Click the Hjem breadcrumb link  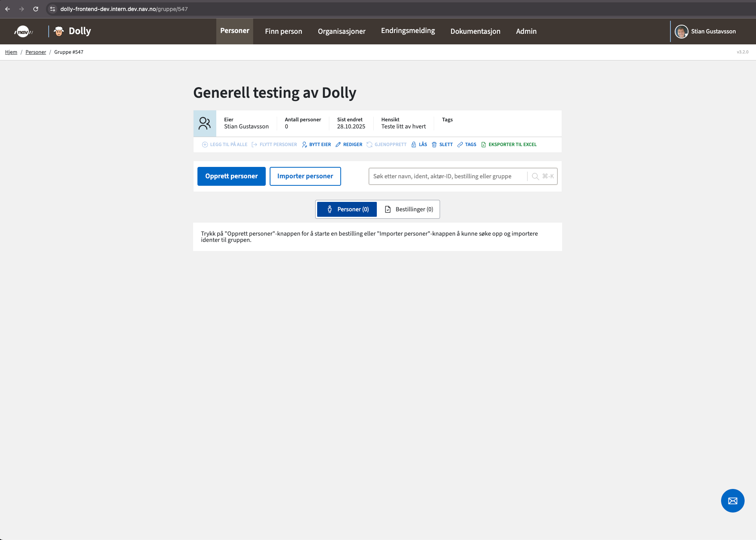click(11, 52)
